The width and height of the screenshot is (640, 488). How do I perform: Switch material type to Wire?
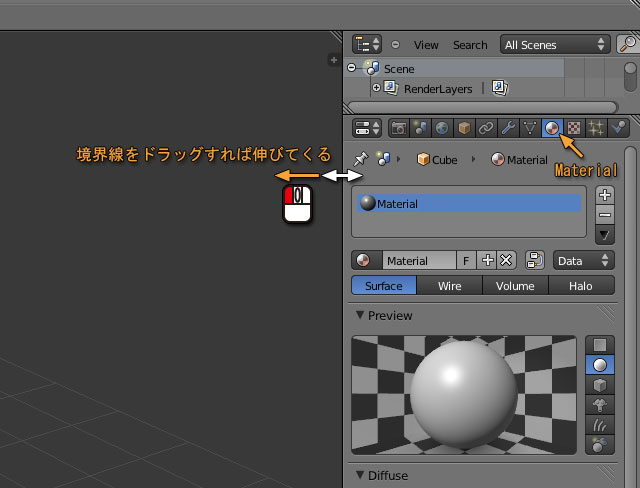point(450,286)
